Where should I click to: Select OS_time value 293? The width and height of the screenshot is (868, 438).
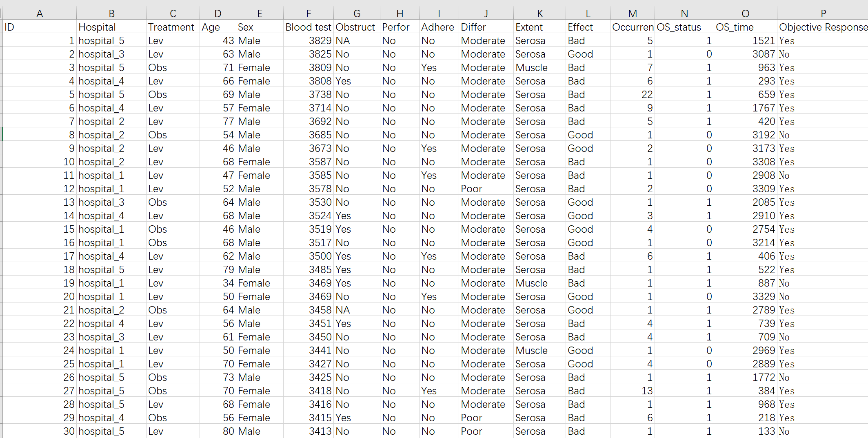(x=746, y=81)
